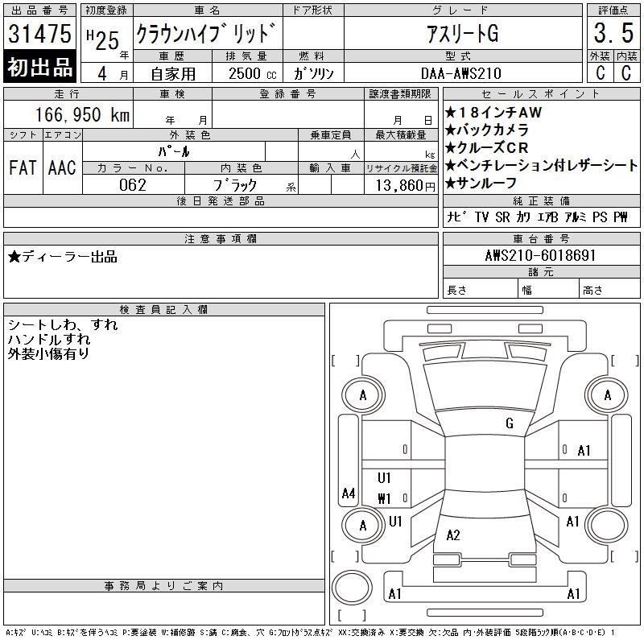
Task: Click the 長さ length field
Action: 480,288
